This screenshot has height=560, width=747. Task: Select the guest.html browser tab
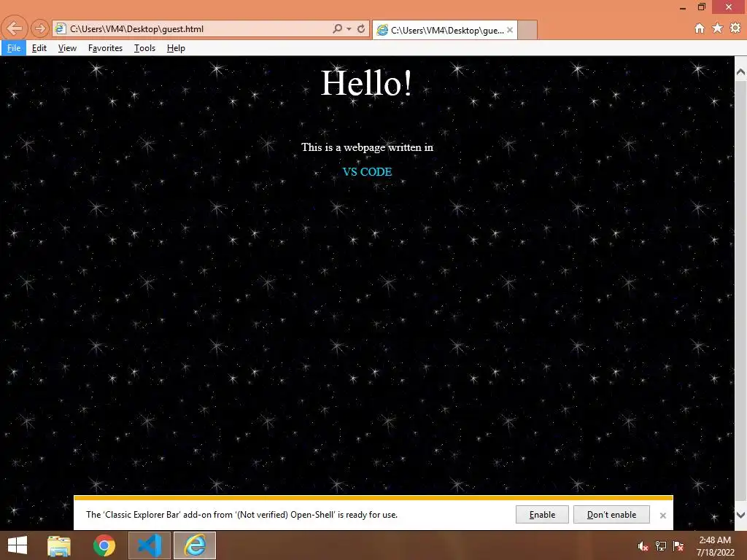(x=444, y=30)
